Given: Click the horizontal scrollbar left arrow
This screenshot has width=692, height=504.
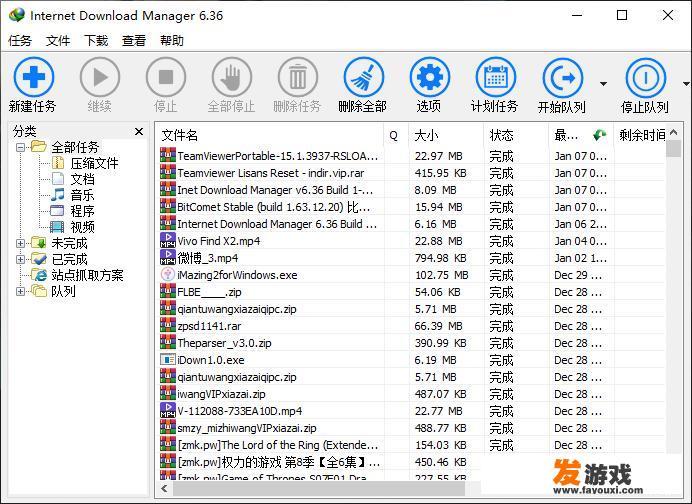Looking at the screenshot, I should tap(165, 489).
